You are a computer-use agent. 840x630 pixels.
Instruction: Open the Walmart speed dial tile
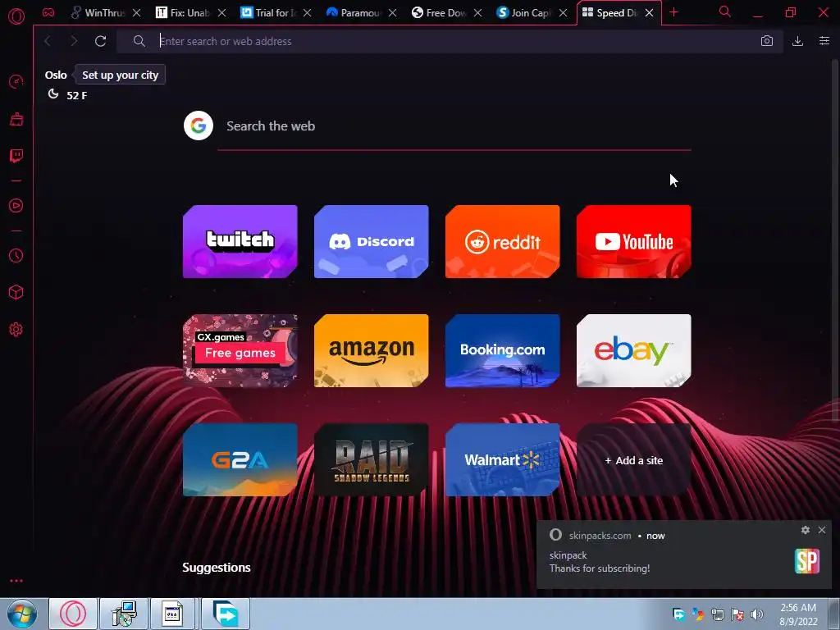tap(503, 460)
